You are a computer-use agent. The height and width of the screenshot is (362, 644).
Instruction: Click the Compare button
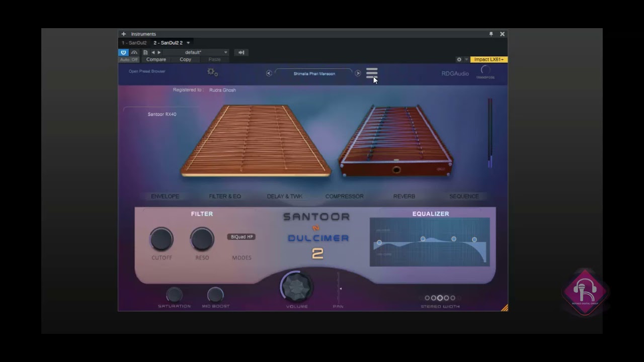[156, 59]
